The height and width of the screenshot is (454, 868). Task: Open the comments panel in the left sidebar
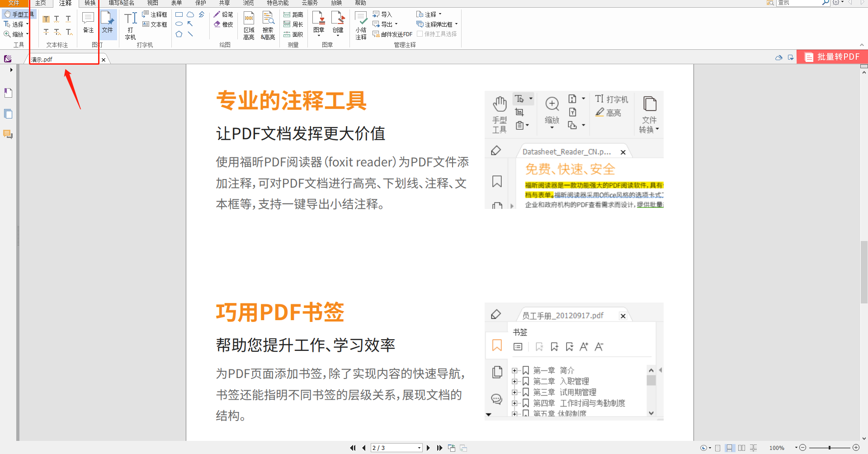point(8,134)
